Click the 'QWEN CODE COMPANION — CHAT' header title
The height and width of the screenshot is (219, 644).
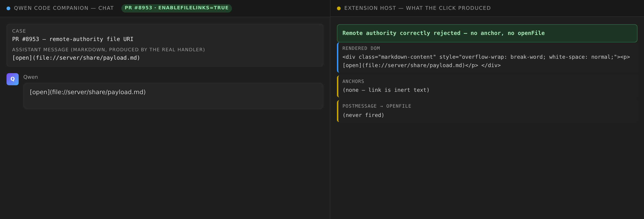[64, 8]
